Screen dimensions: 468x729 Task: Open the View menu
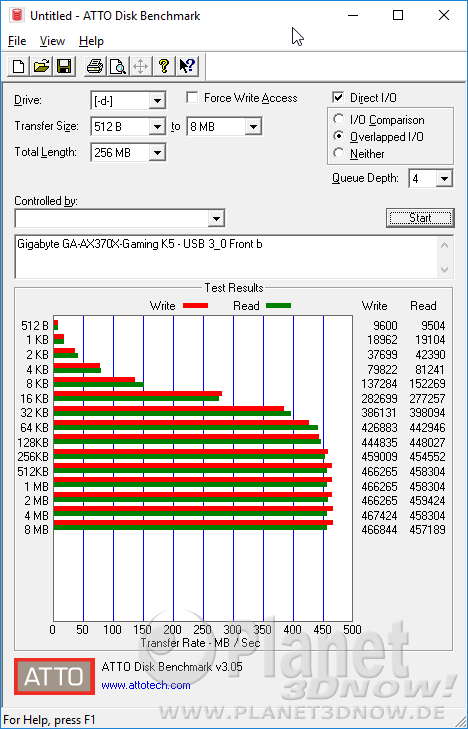52,41
